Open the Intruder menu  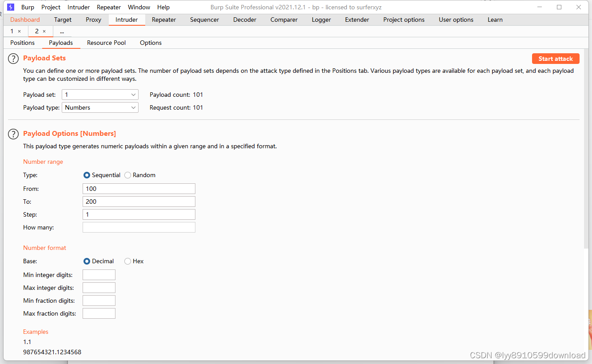(x=79, y=7)
